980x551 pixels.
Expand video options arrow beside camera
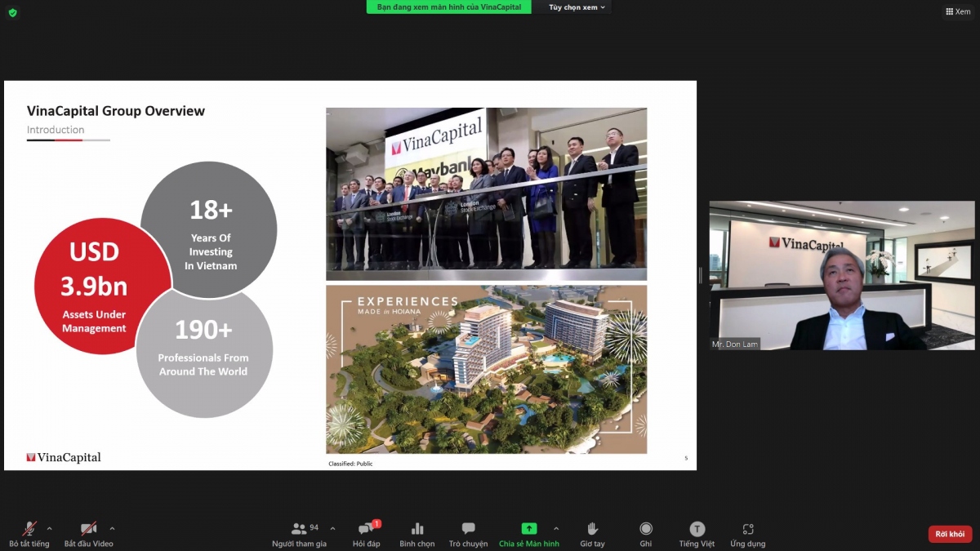click(x=112, y=528)
